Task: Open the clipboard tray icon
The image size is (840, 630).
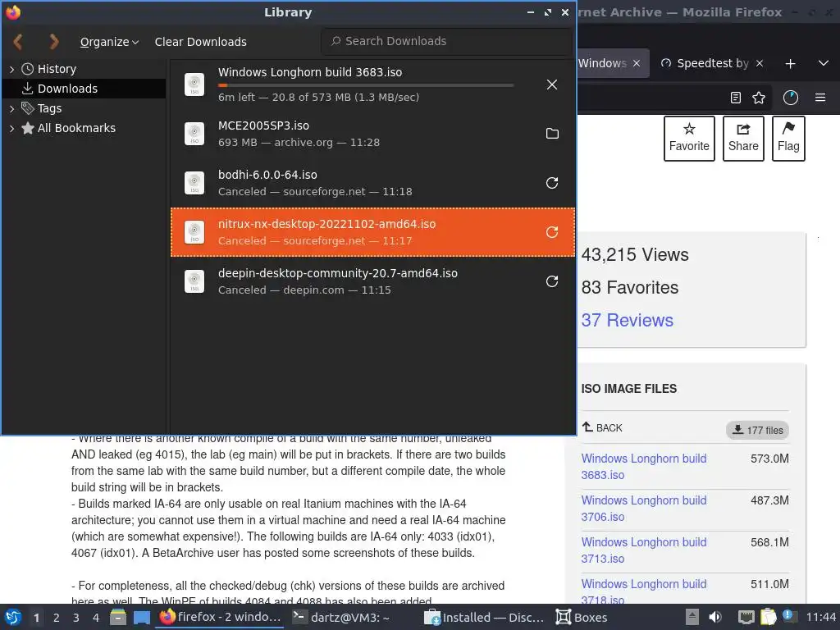Action: pyautogui.click(x=768, y=617)
